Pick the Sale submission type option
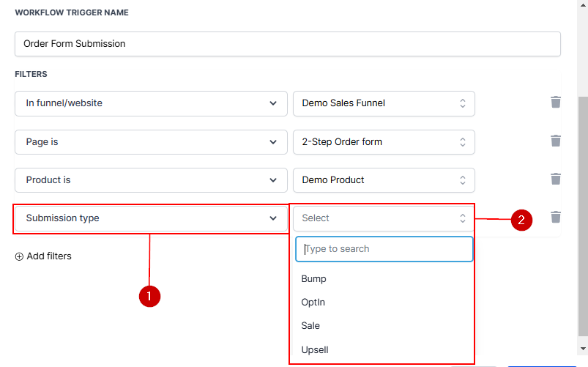The height and width of the screenshot is (367, 588). tap(310, 326)
